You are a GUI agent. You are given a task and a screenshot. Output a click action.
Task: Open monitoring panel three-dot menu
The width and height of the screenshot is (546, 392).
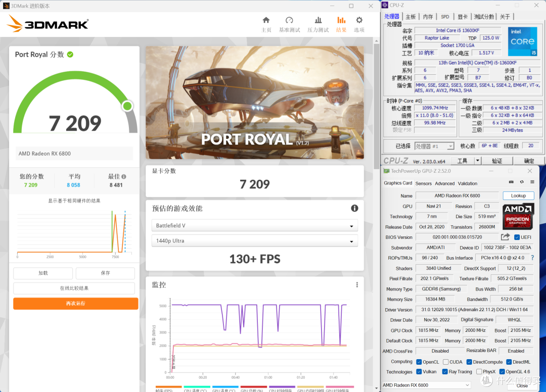357,284
